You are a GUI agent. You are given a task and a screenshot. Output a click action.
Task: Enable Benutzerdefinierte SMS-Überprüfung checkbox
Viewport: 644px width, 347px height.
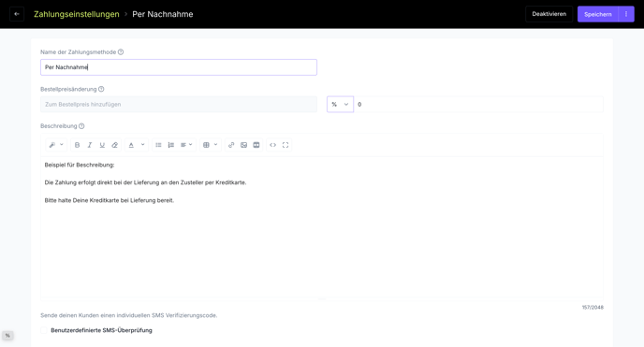tap(44, 330)
